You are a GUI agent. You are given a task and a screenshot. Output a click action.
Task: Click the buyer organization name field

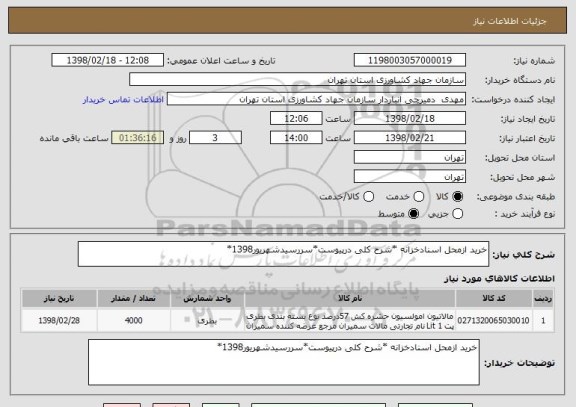(x=298, y=80)
